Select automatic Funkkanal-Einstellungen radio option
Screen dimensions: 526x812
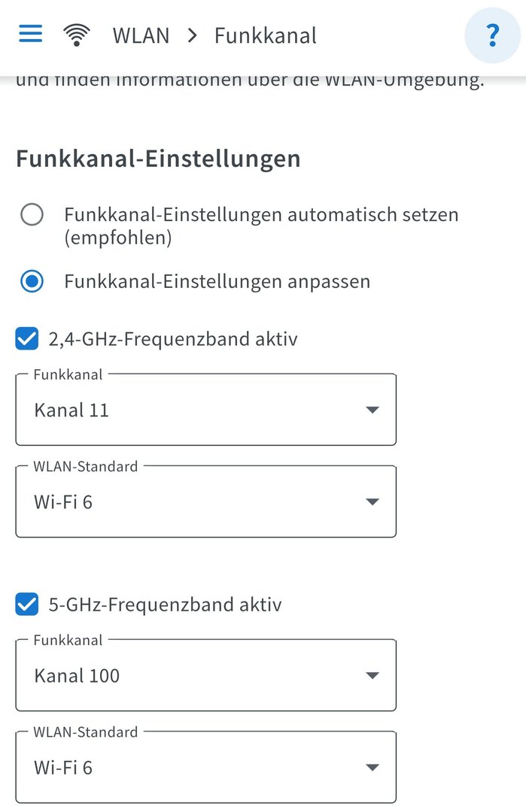click(x=32, y=215)
